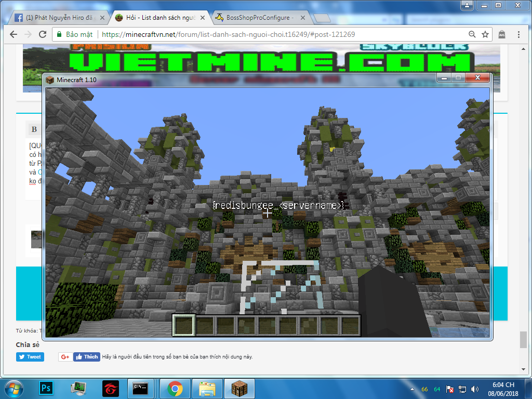Switch to the Hỏi - List danh sách tab

[161, 18]
